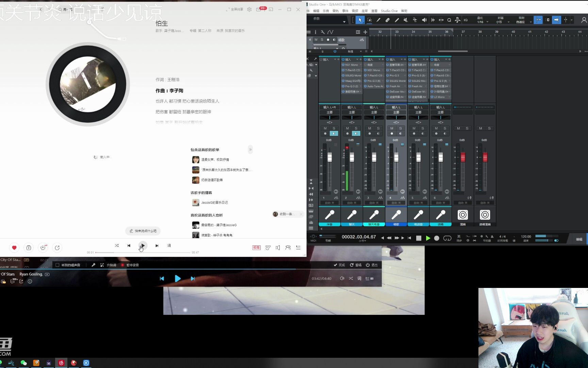Open the 吸附 自适应 snap dropdown
The width and height of the screenshot is (588, 368).
(523, 20)
